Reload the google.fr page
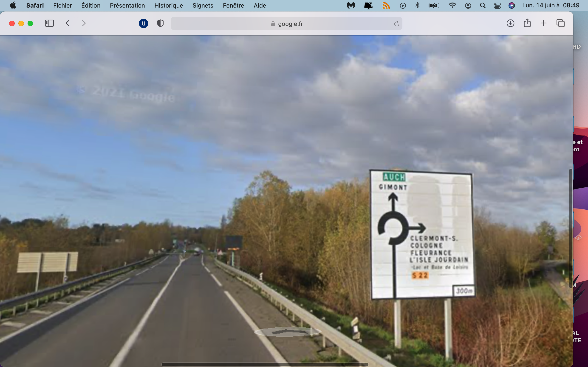Screen dimensions: 588x367 [x=396, y=24]
